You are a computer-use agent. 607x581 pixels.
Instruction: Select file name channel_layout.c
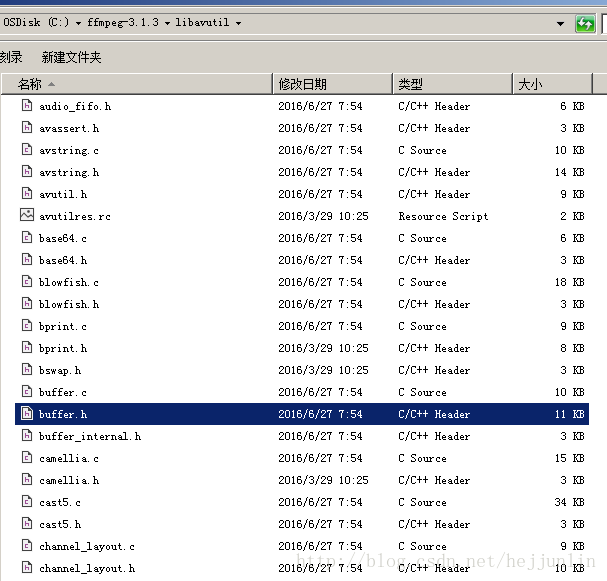tap(87, 547)
